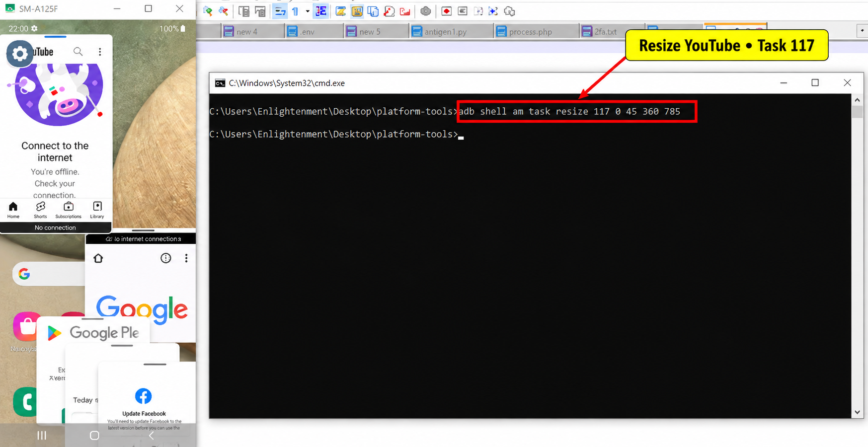Click the phone status bar clock 22:00

18,29
